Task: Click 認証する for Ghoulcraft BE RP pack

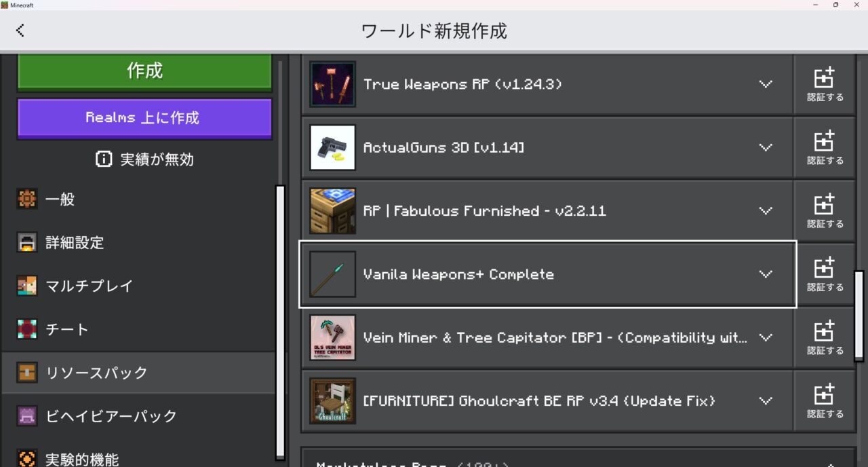Action: (x=825, y=400)
